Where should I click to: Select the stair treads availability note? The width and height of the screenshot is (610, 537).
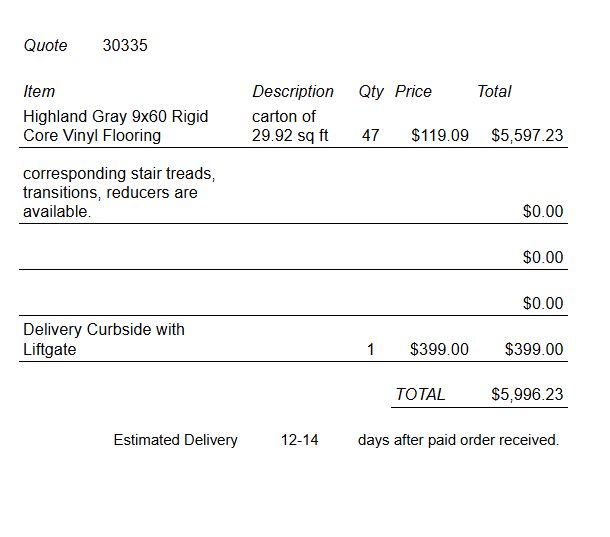[x=119, y=193]
